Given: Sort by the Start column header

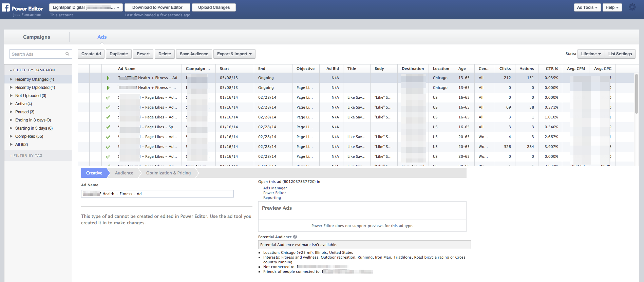Looking at the screenshot, I should [234, 69].
